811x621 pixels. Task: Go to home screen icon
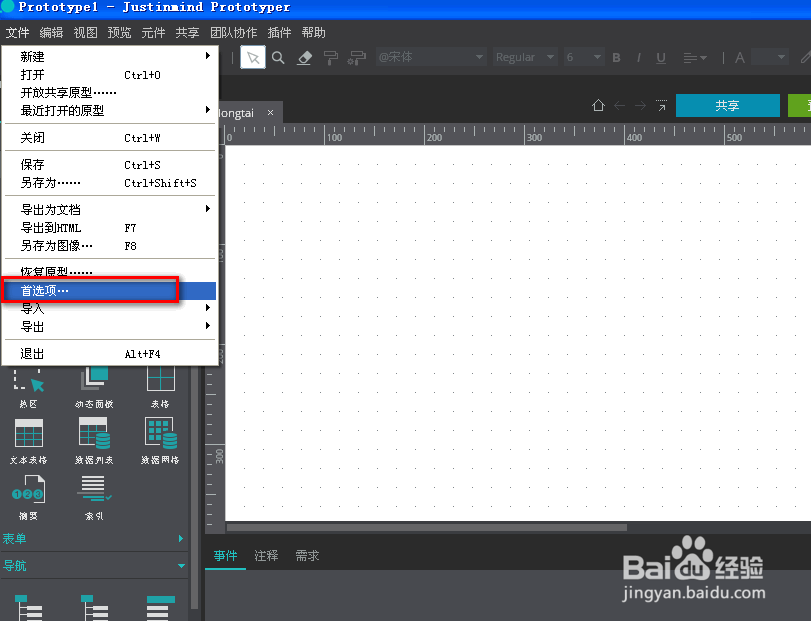[598, 105]
